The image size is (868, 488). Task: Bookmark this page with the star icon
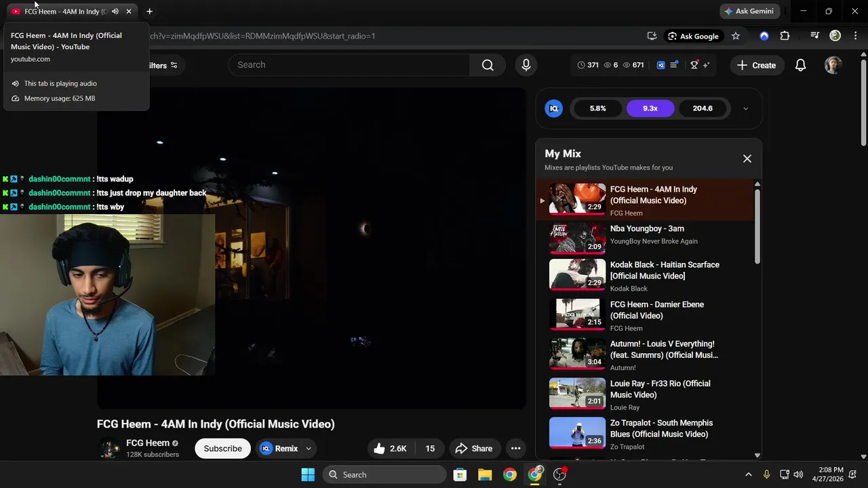click(736, 36)
